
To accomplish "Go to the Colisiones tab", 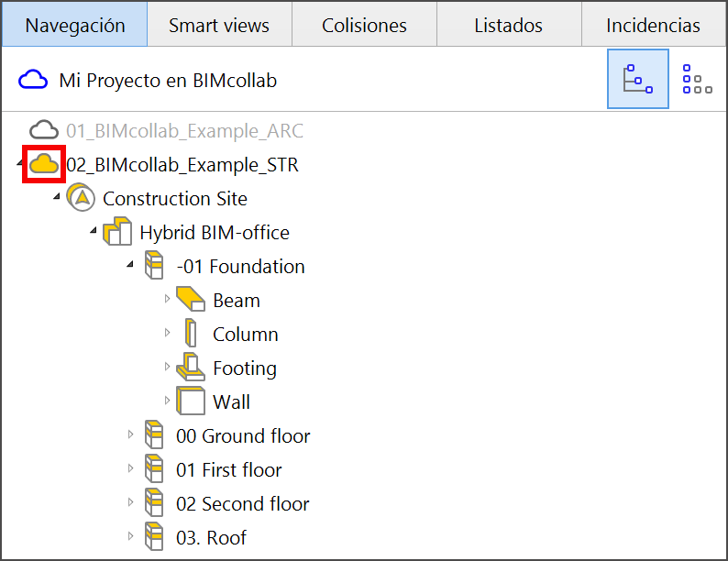I will click(364, 25).
